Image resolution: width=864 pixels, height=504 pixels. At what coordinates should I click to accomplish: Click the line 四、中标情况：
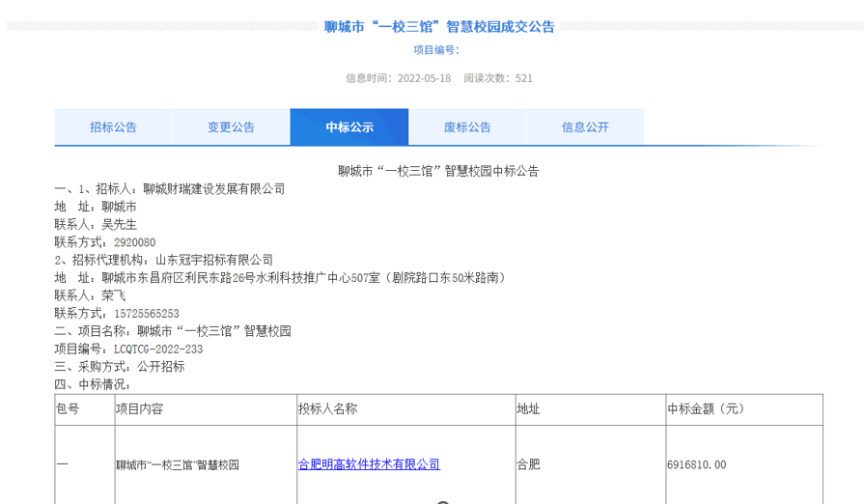[x=93, y=384]
